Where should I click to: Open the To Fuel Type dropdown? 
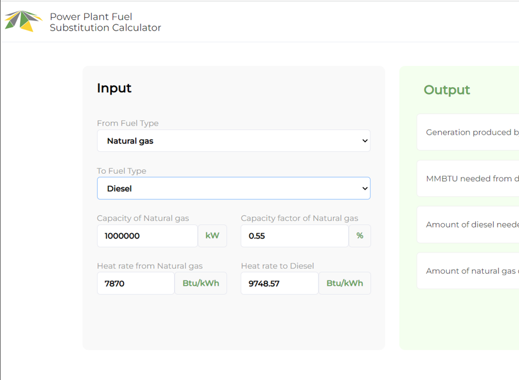pyautogui.click(x=234, y=188)
